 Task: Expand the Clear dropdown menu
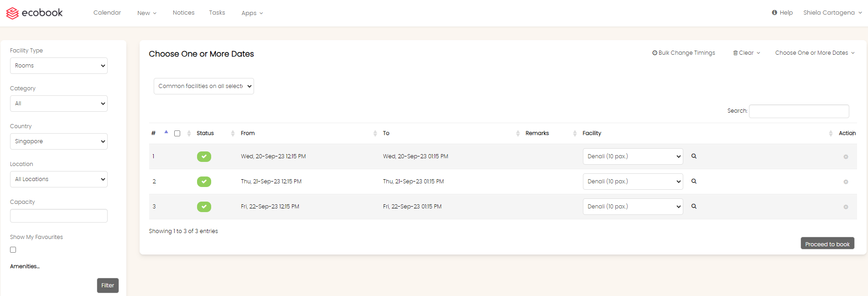[747, 53]
